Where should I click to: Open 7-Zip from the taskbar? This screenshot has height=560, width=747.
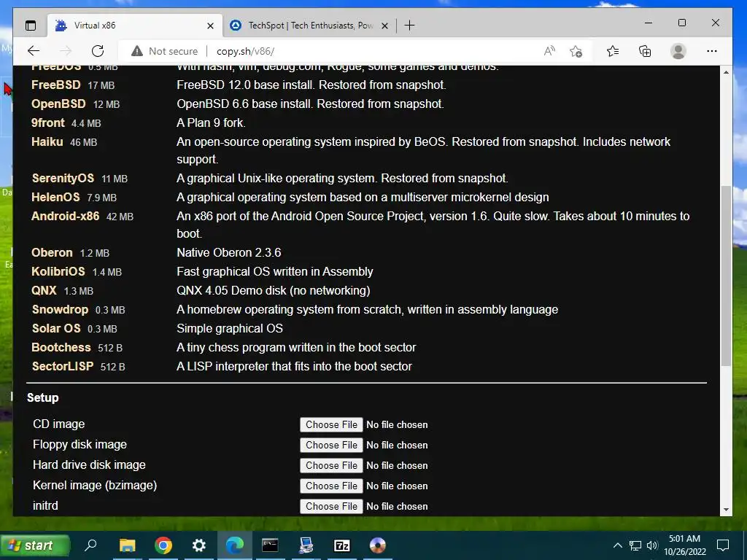click(x=342, y=545)
